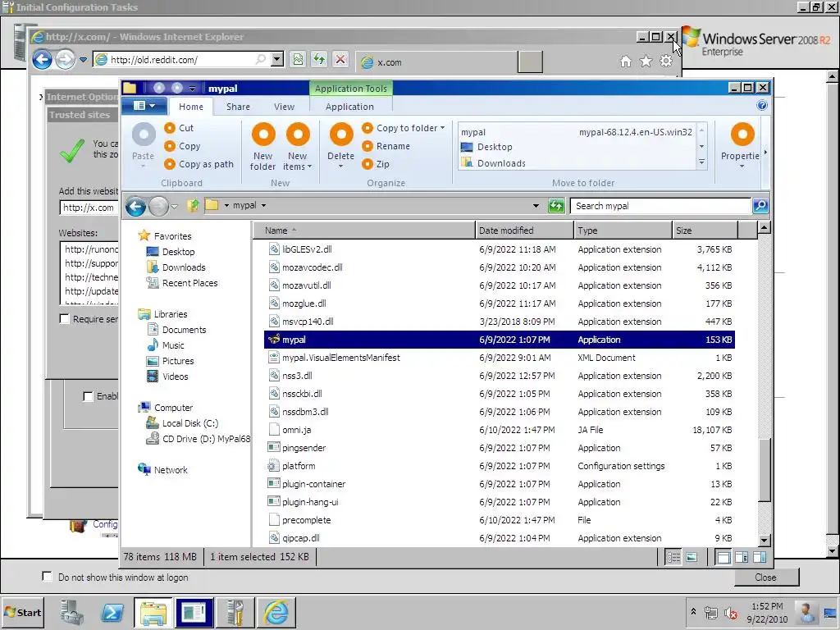Click file list scroll down arrow

tap(765, 541)
